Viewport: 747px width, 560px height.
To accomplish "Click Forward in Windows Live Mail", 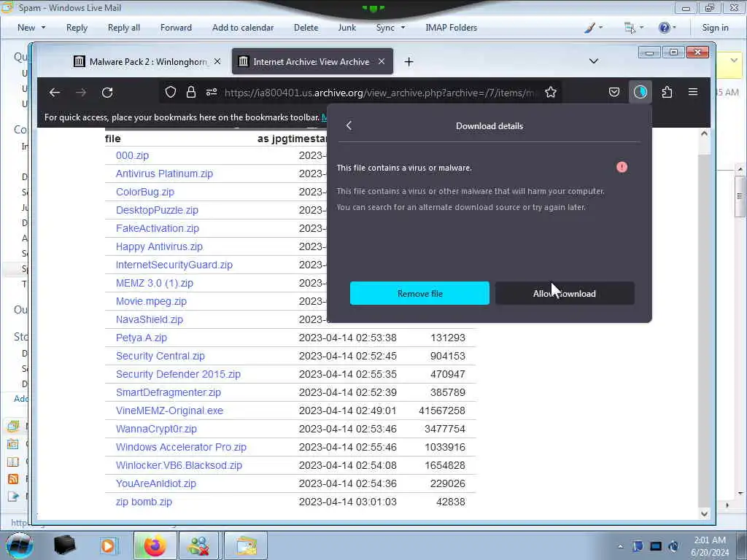I will [x=176, y=28].
